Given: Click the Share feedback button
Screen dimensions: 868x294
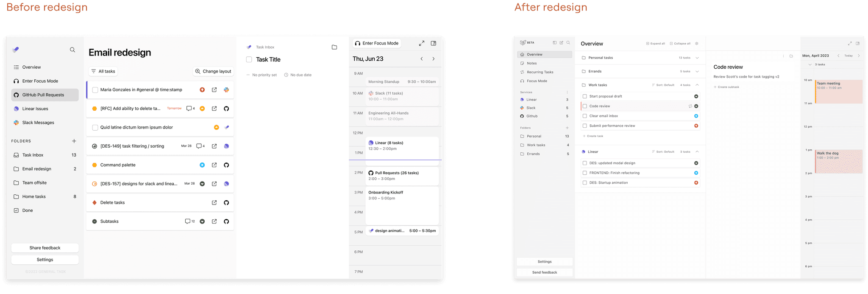Looking at the screenshot, I should (45, 248).
